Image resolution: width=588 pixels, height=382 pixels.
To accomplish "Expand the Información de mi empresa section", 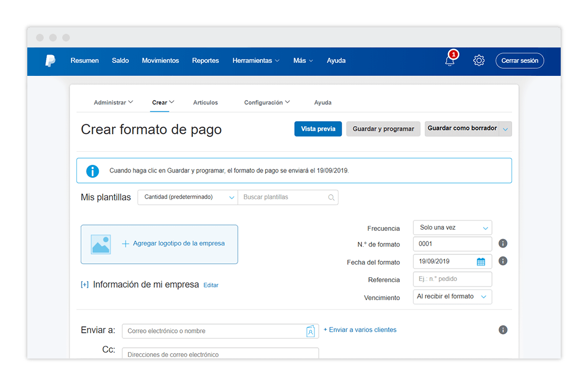I will [x=85, y=285].
